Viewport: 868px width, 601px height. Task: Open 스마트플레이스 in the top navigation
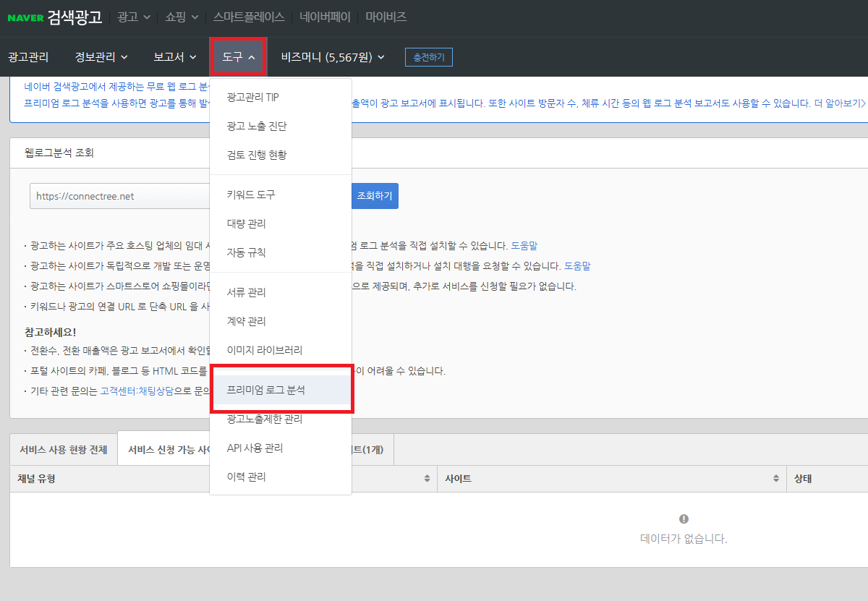(x=248, y=17)
